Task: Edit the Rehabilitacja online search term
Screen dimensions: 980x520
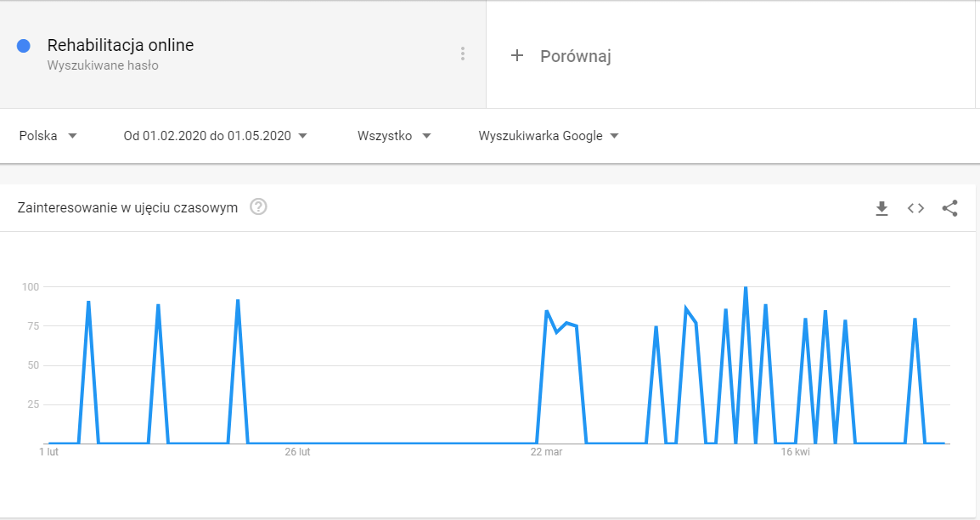Action: point(121,46)
